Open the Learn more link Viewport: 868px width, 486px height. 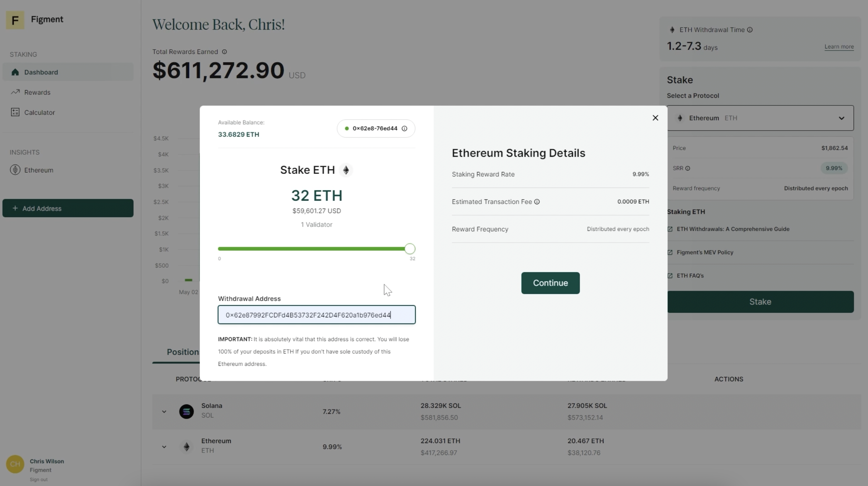point(839,47)
